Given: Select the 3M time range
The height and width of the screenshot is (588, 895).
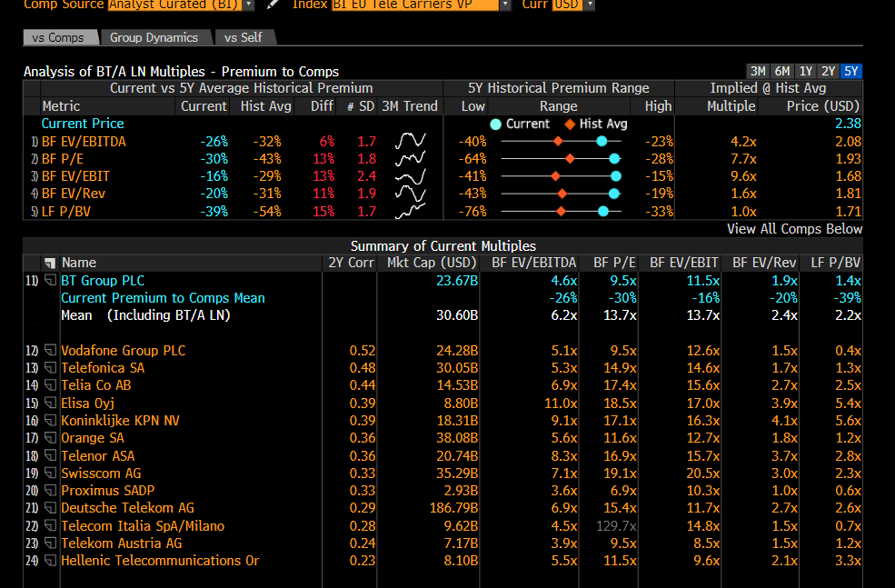Looking at the screenshot, I should 758,70.
